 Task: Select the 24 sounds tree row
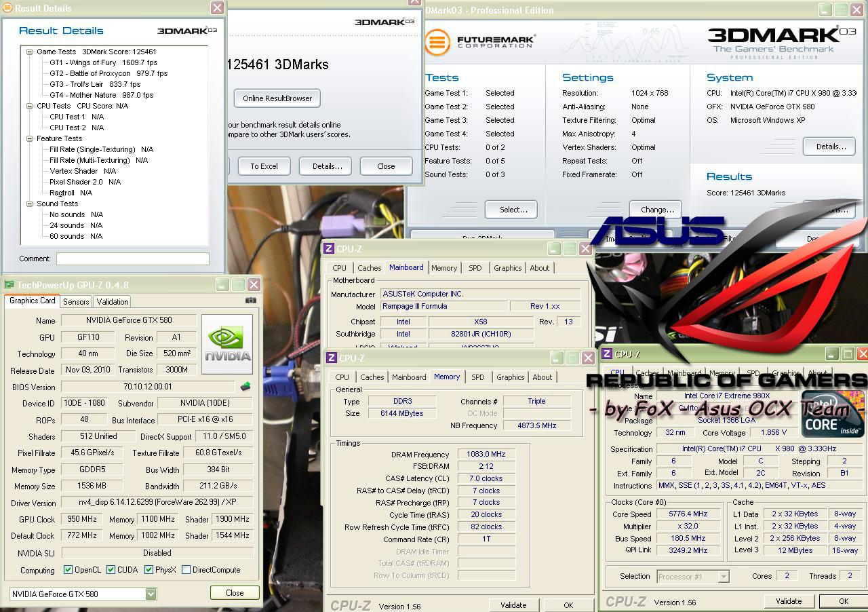click(75, 225)
